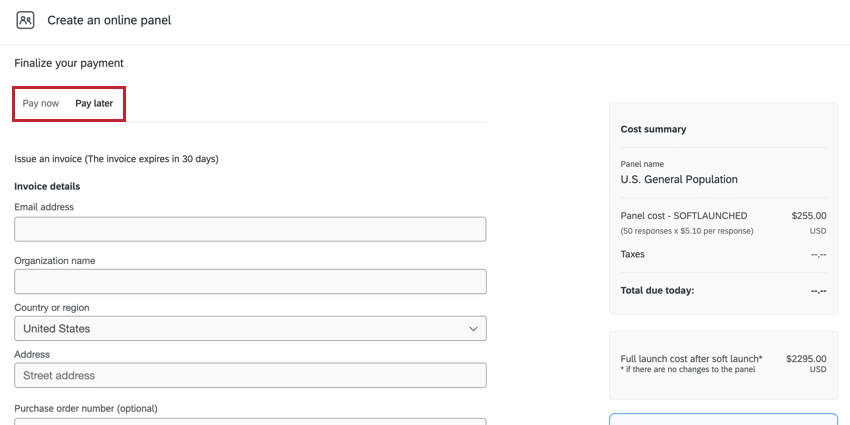Click the Invoice details heading
The image size is (850, 425).
pyautogui.click(x=47, y=186)
